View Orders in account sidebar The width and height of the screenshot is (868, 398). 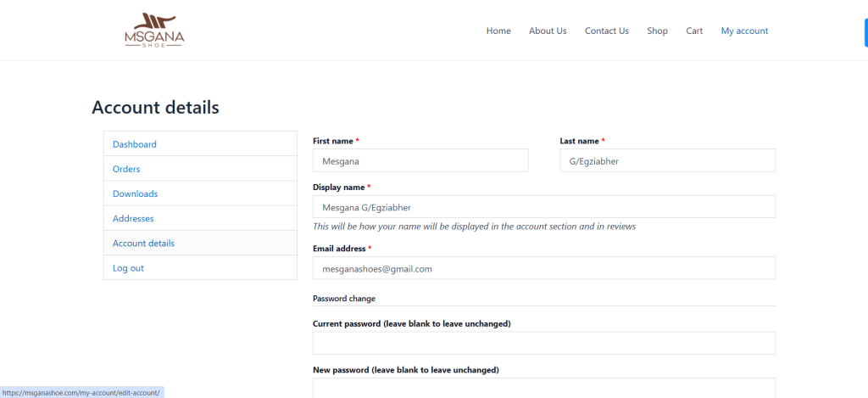point(126,169)
